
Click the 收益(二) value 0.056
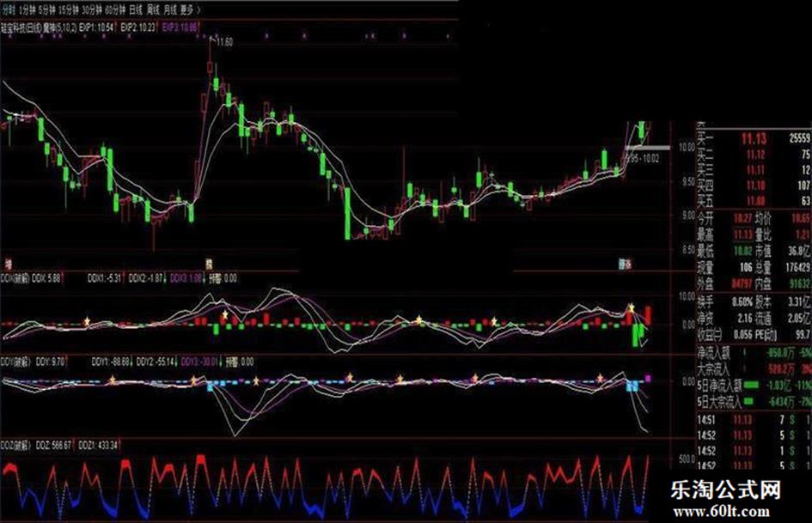point(742,335)
